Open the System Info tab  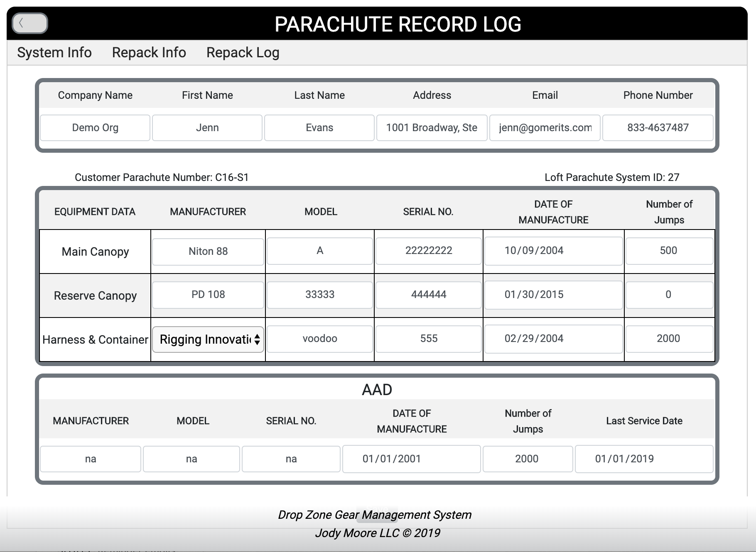[54, 53]
